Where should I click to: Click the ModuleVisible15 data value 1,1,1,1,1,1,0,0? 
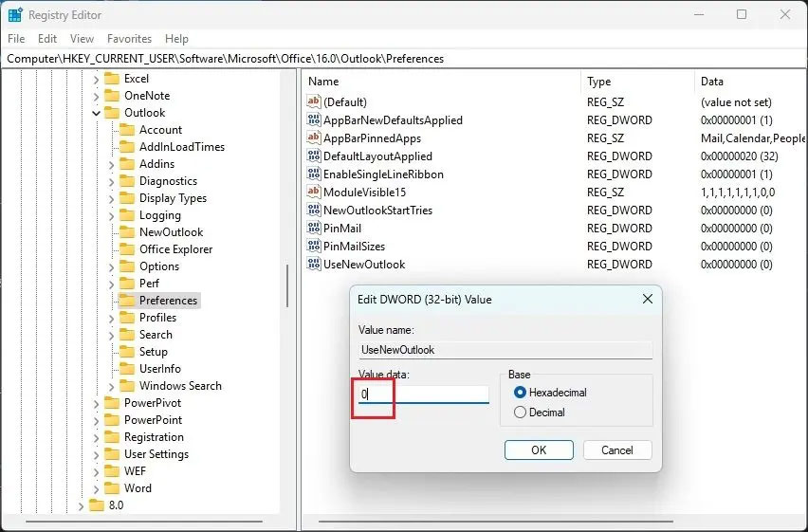738,193
